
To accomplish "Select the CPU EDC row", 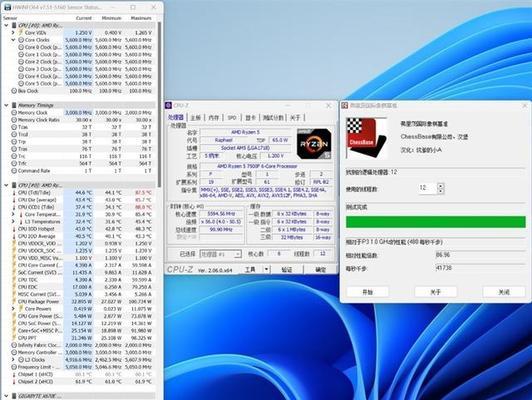I will 82,287.
